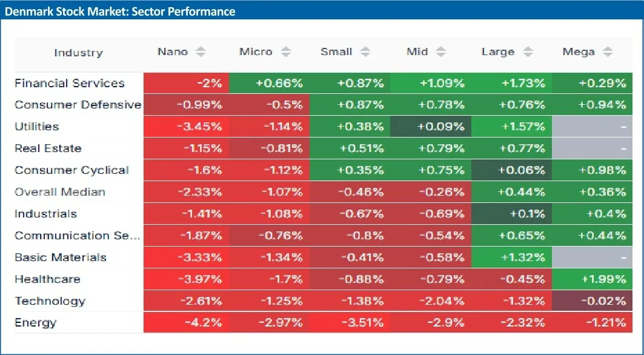
Task: Click the Financial Services row label
Action: (70, 84)
